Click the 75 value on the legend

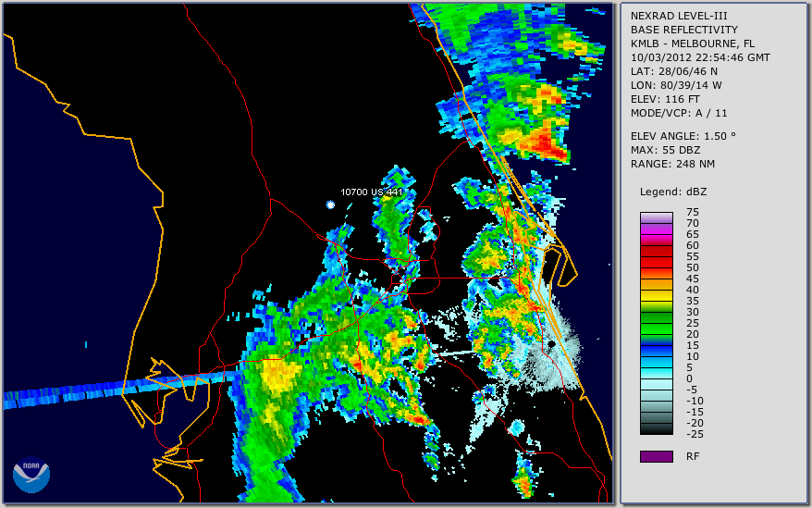point(693,212)
